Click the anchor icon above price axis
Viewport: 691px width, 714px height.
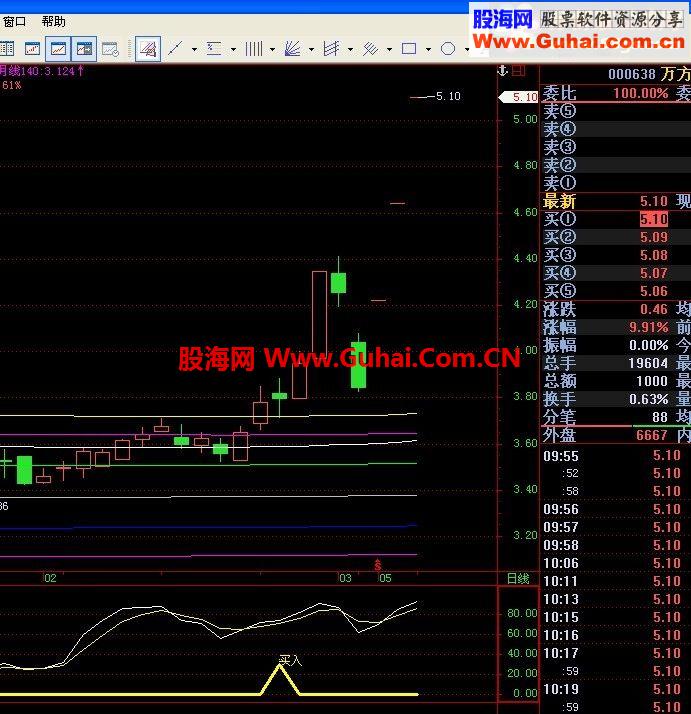(x=502, y=71)
